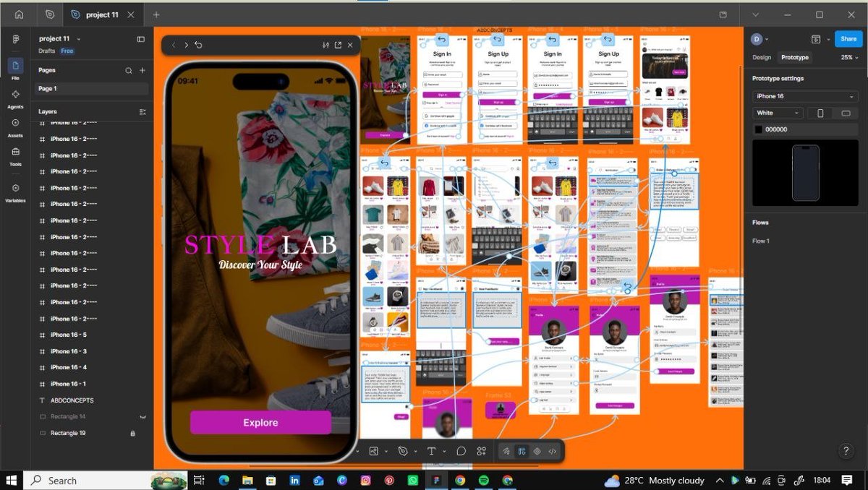Viewport: 868px width, 490px height.
Task: Click the black background color swatch
Action: coord(758,129)
